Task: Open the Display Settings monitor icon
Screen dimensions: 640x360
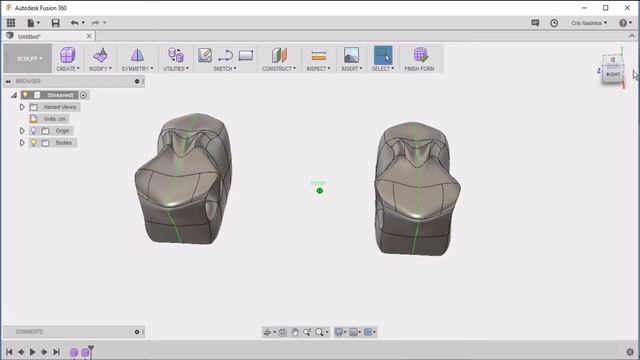Action: click(x=339, y=332)
